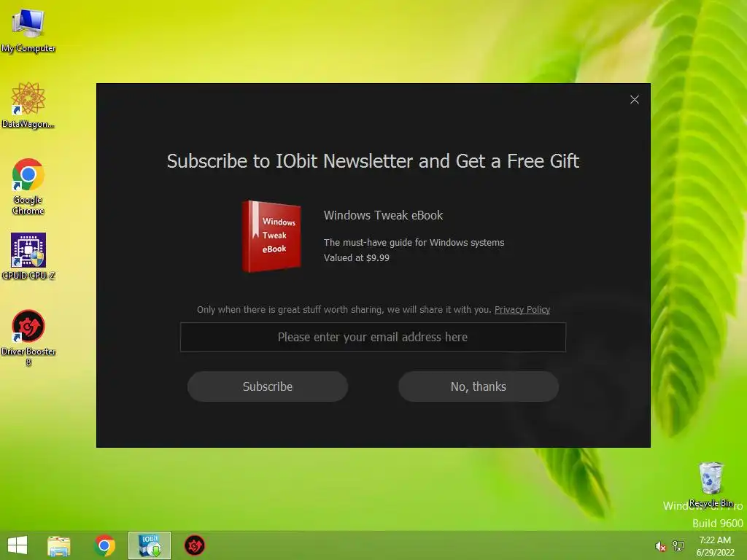
Task: Open My Computer desktop icon
Action: 28,30
